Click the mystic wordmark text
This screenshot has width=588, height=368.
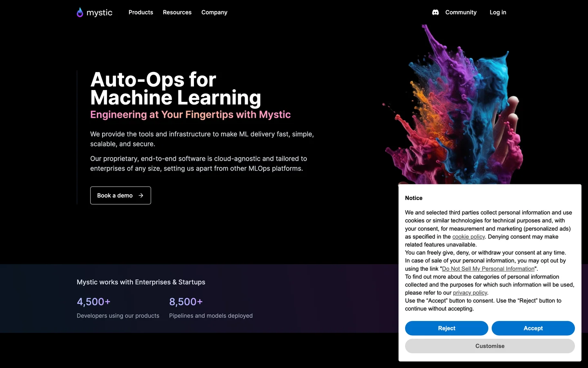pos(99,13)
